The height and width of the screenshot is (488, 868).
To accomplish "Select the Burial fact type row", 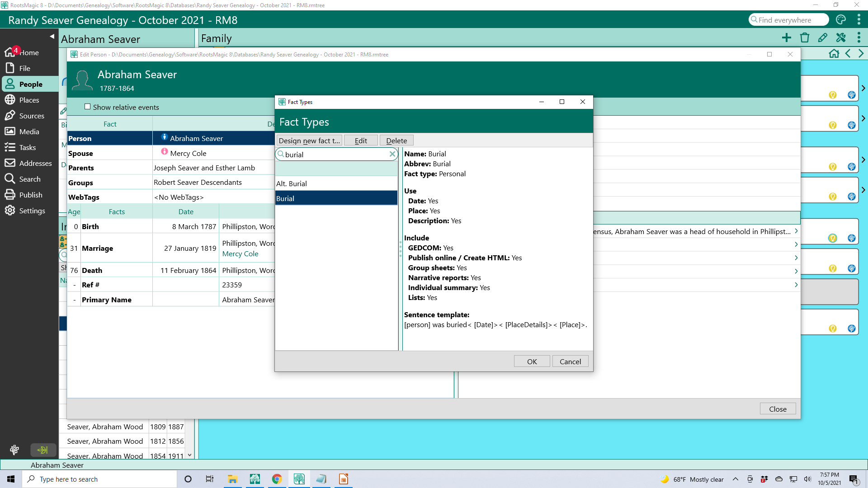I will 336,198.
